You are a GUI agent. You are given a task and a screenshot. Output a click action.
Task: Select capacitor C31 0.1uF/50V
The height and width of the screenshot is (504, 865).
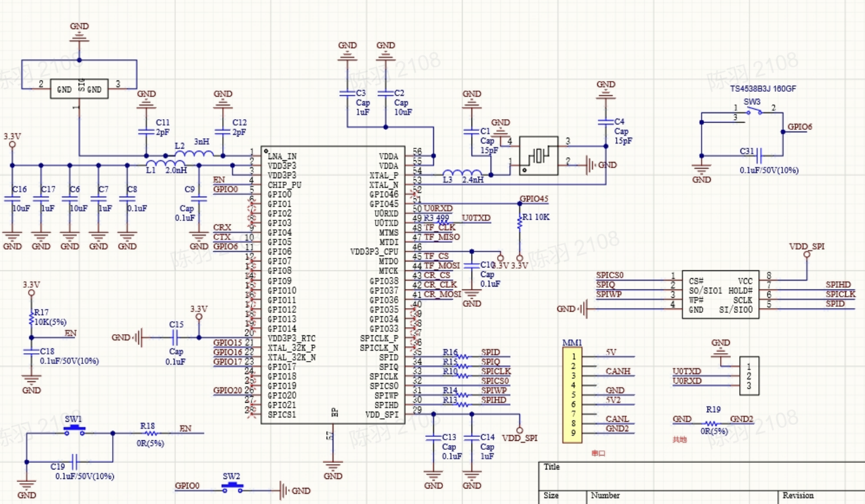[758, 156]
